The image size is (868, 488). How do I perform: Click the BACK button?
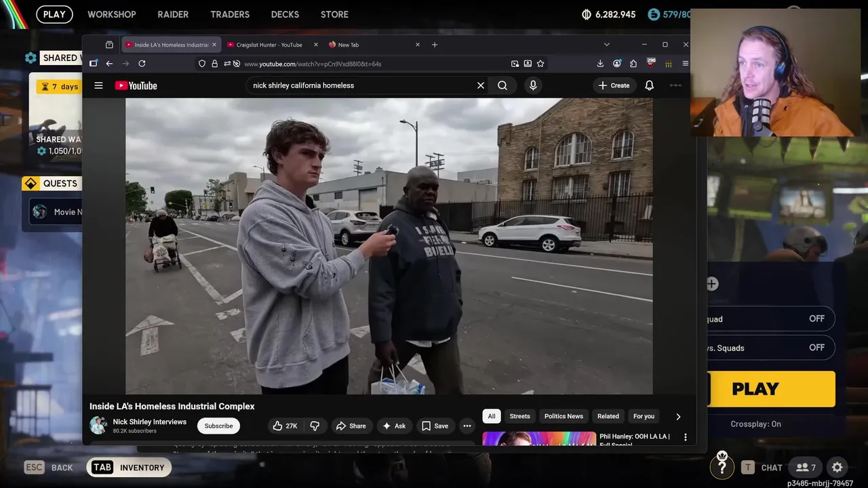pos(49,467)
